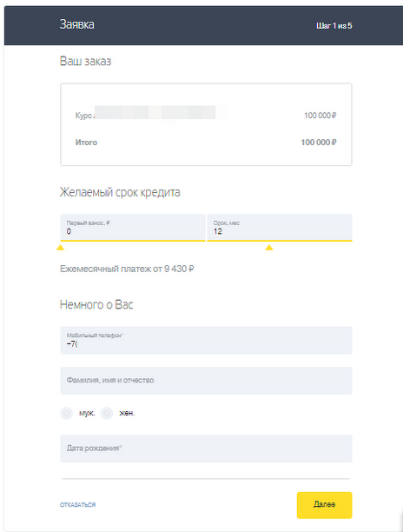
Task: Cancel via the ОТКАЗАТЬСЯ link
Action: 78,505
